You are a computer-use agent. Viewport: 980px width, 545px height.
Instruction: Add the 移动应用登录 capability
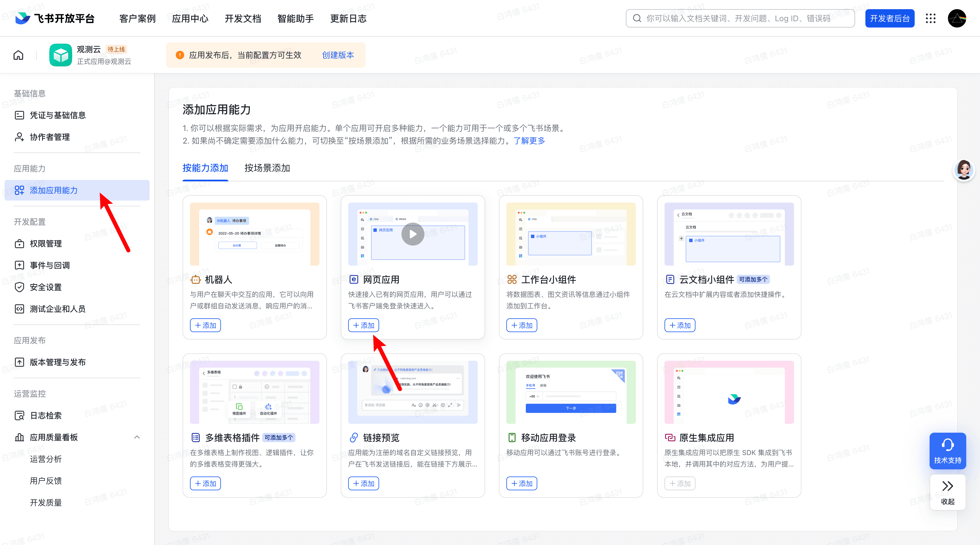[x=522, y=483]
